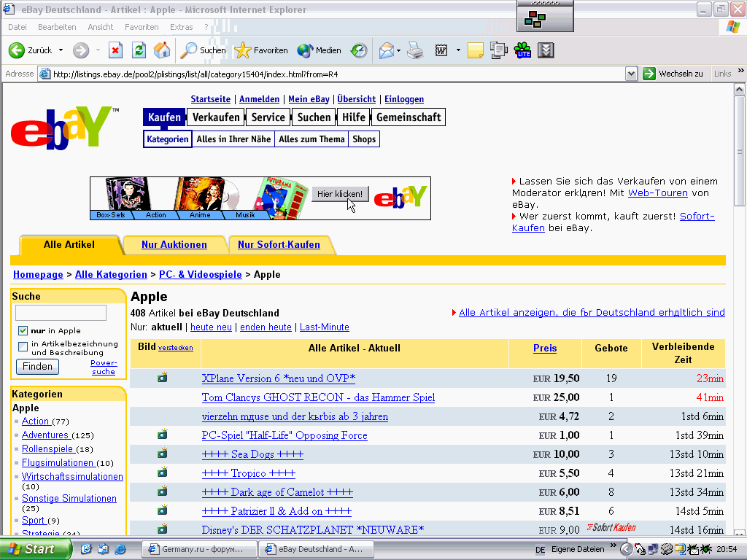
Task: Open the Tom Clancys GHOST RECON listing
Action: click(x=318, y=397)
